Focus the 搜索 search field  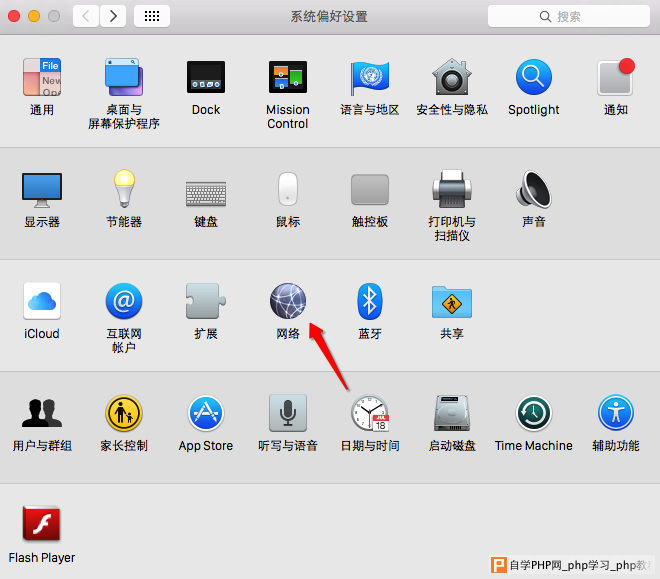pyautogui.click(x=569, y=16)
